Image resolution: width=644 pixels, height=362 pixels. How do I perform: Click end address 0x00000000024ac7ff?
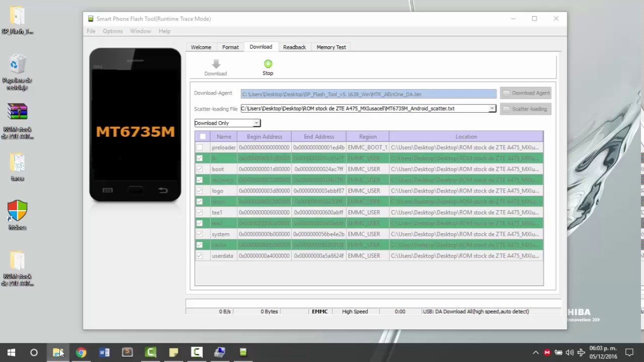(x=319, y=169)
